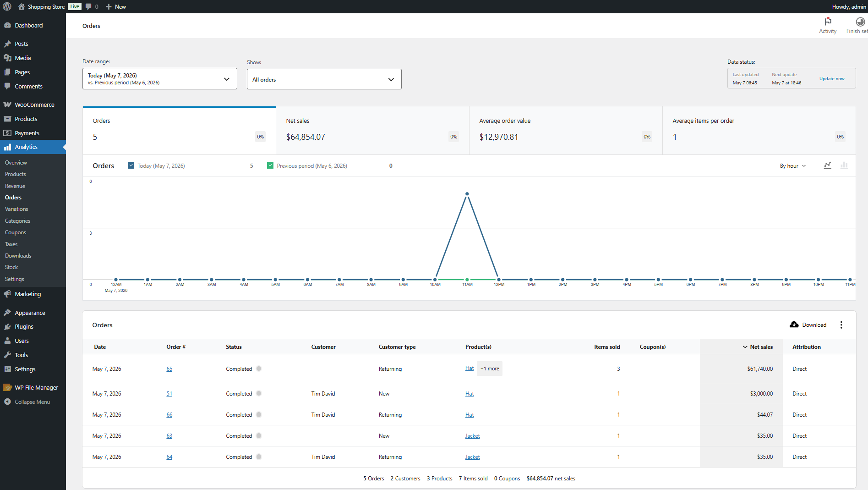
Task: Toggle the status indicator for order 65
Action: click(259, 369)
